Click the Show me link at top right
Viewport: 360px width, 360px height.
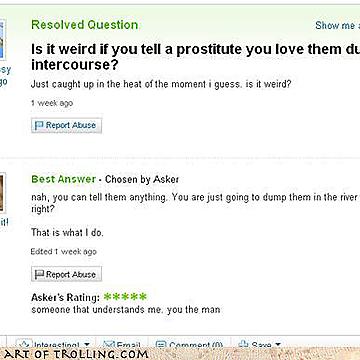point(337,25)
